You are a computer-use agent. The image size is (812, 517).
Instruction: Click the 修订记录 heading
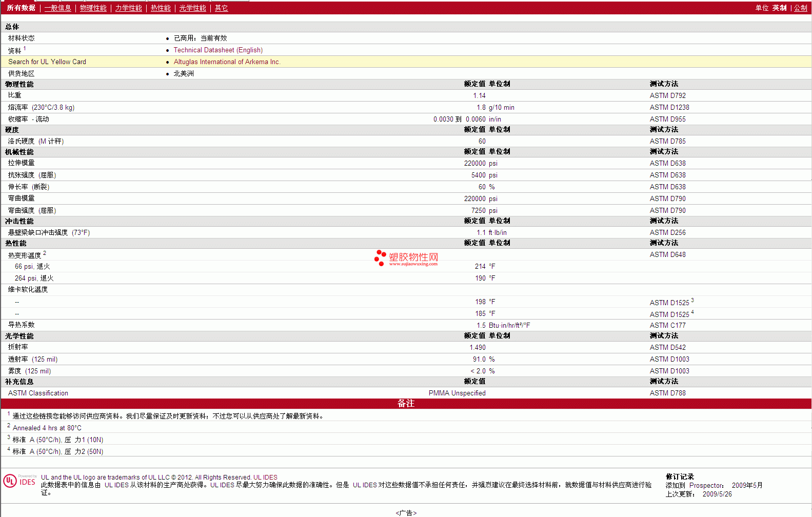[x=680, y=477]
